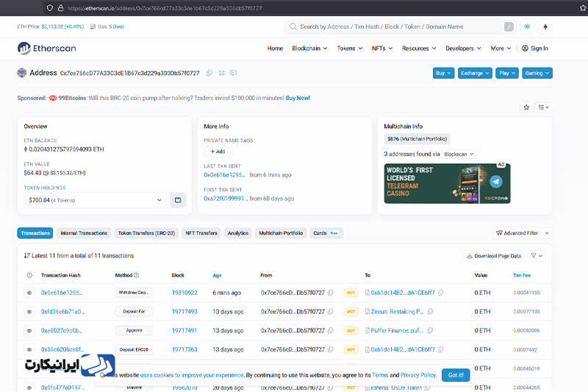Image resolution: width=588 pixels, height=392 pixels.
Task: Open the Play dropdown
Action: (x=507, y=73)
